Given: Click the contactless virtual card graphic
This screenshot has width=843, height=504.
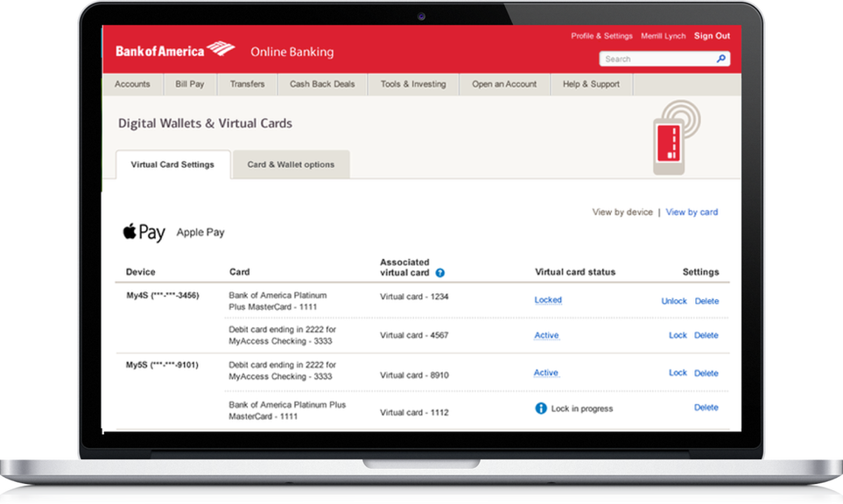Looking at the screenshot, I should click(669, 138).
